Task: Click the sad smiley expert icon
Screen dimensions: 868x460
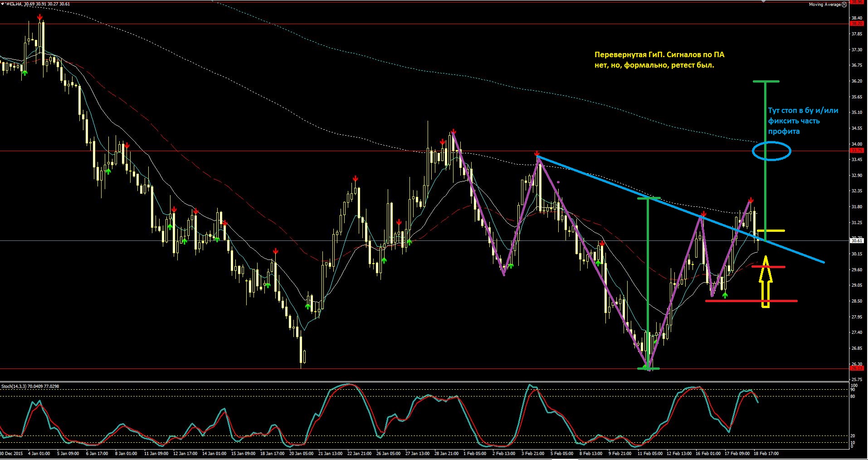Action: click(844, 4)
